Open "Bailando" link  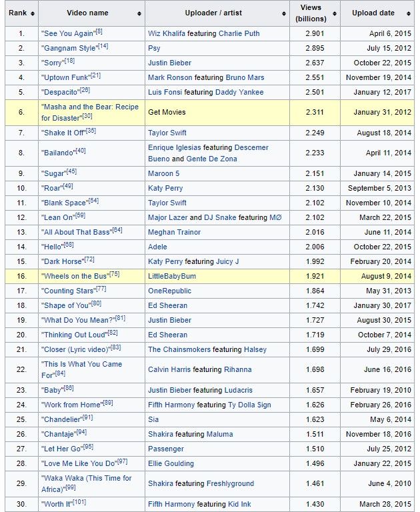pyautogui.click(x=58, y=153)
